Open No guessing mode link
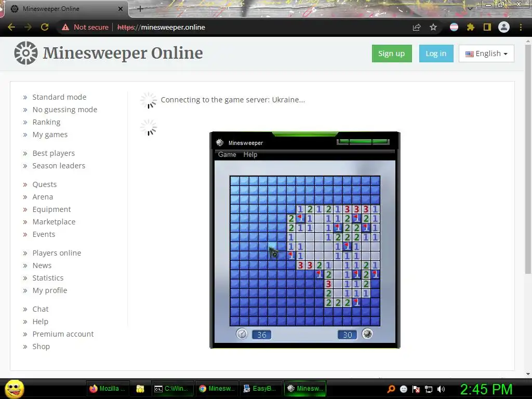532x399 pixels. (65, 110)
